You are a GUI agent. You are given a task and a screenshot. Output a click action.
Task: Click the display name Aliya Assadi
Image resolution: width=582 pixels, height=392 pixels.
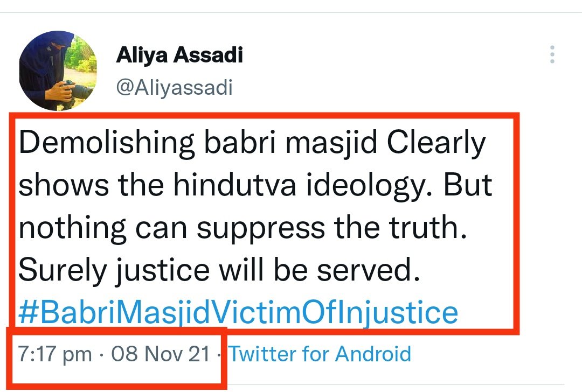pos(179,56)
